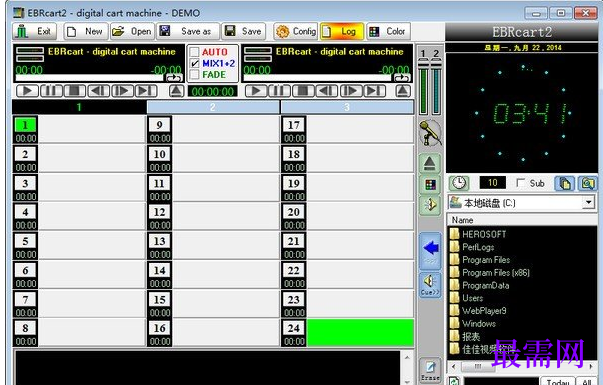Image resolution: width=603 pixels, height=385 pixels.
Task: Click the blue left arrow button
Action: click(x=430, y=250)
